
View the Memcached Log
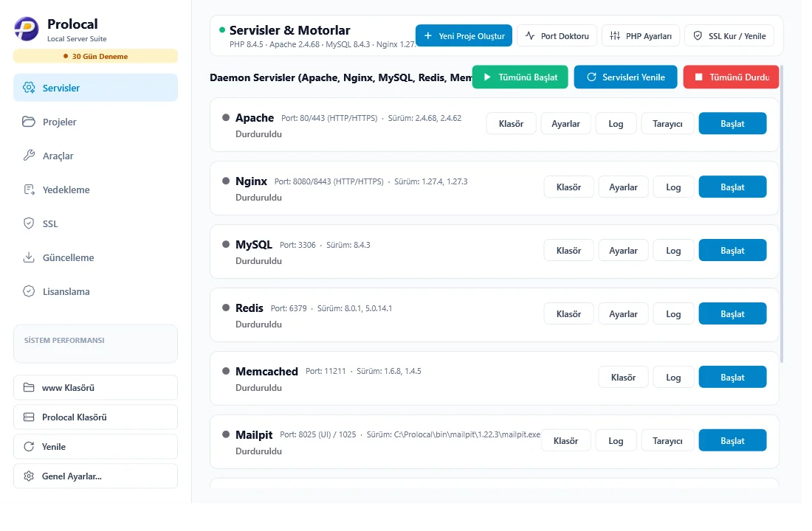pos(673,378)
